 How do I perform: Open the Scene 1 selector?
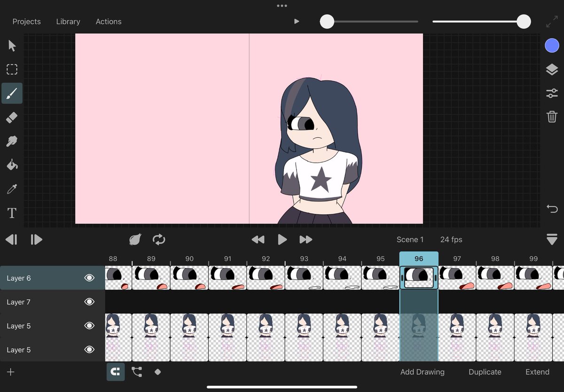pos(410,240)
